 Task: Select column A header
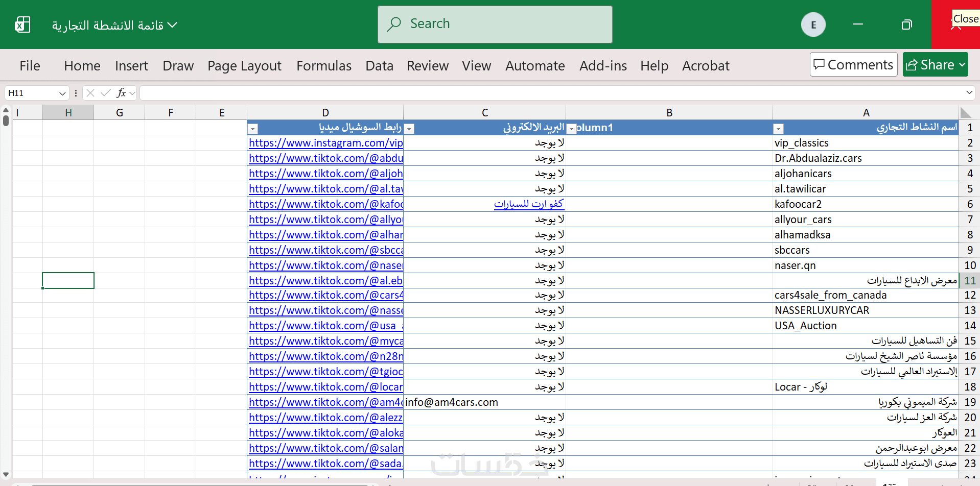pyautogui.click(x=866, y=113)
